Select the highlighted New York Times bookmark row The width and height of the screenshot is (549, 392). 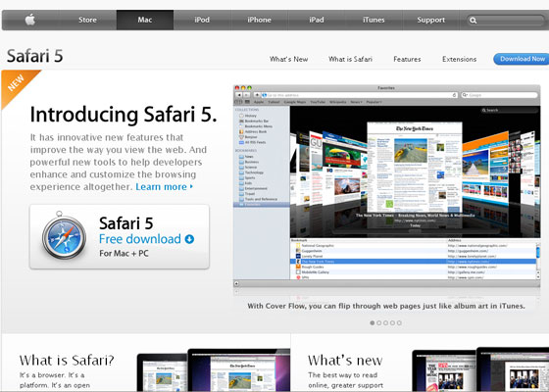(x=413, y=262)
